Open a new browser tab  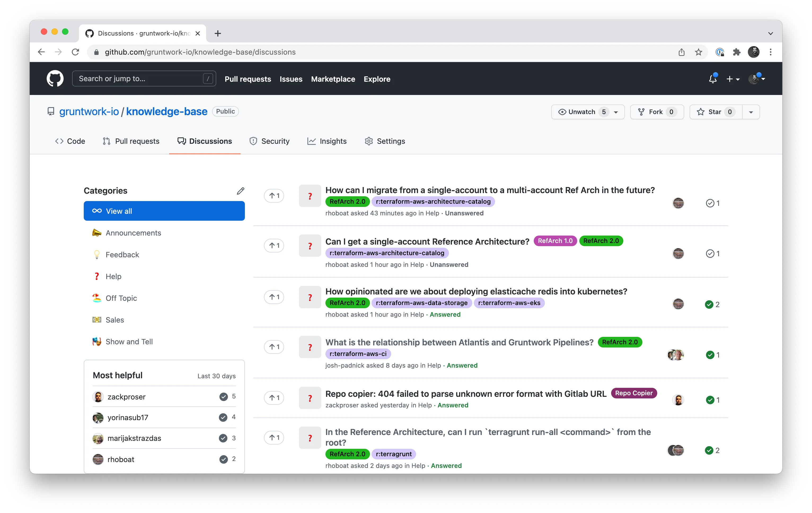(x=218, y=33)
